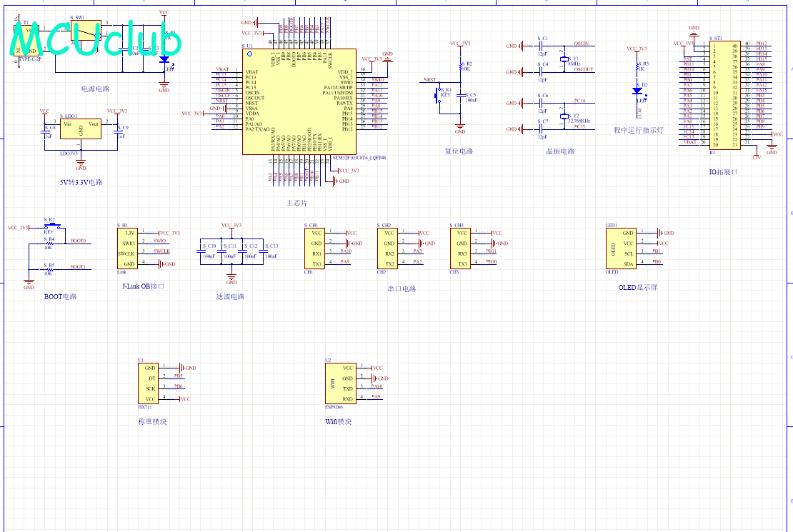Click the LED diode D2 symbol
This screenshot has height=532, width=793.
pos(637,91)
